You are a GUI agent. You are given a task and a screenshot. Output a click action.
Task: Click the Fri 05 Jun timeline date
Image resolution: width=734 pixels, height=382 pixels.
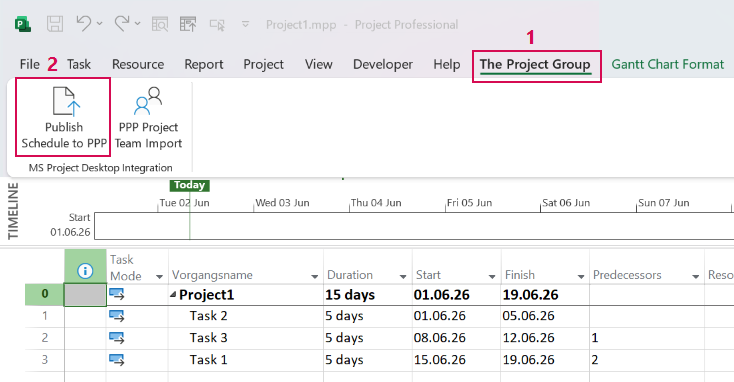point(469,203)
